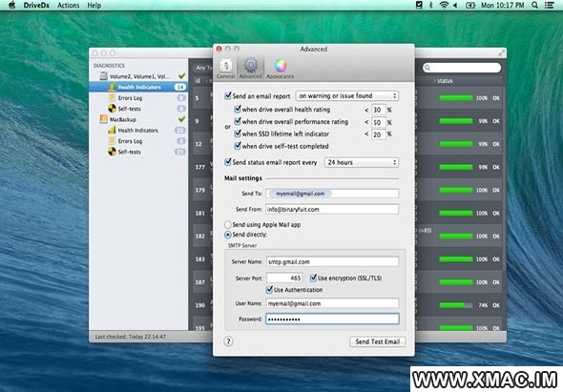563x392 pixels.
Task: Click the Password field
Action: (x=332, y=319)
